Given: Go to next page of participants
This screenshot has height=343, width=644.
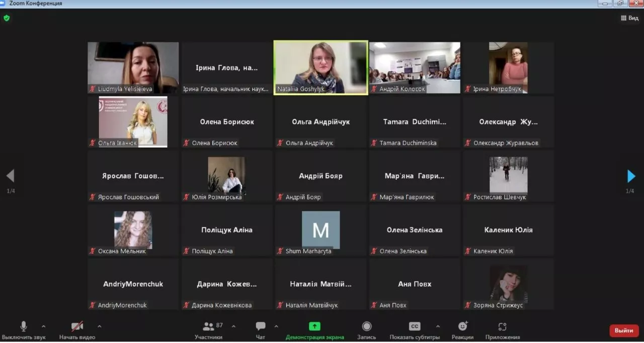Looking at the screenshot, I should click(631, 176).
